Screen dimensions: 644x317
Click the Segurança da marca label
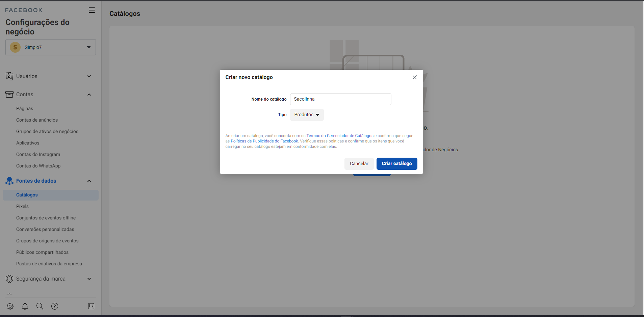tap(41, 279)
